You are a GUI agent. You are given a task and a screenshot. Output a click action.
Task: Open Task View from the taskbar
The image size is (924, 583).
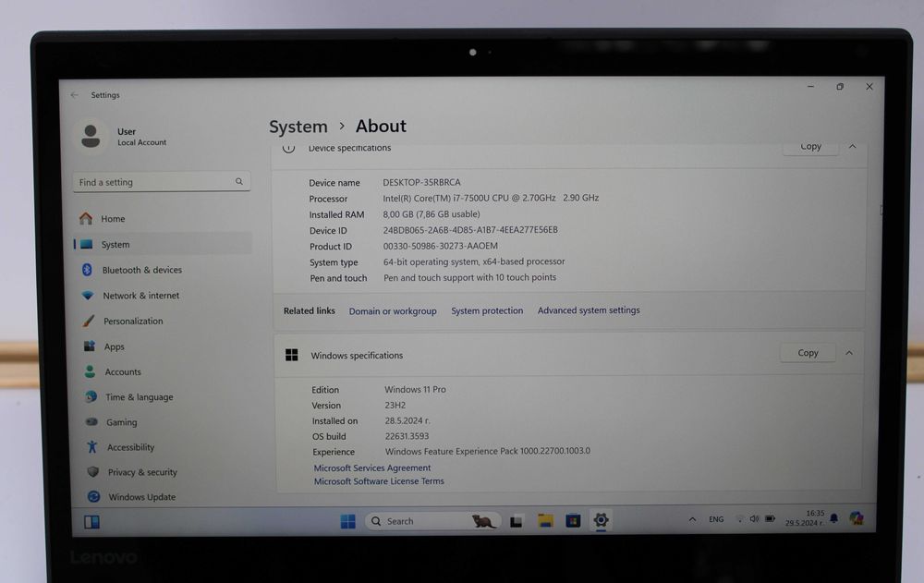coord(517,521)
